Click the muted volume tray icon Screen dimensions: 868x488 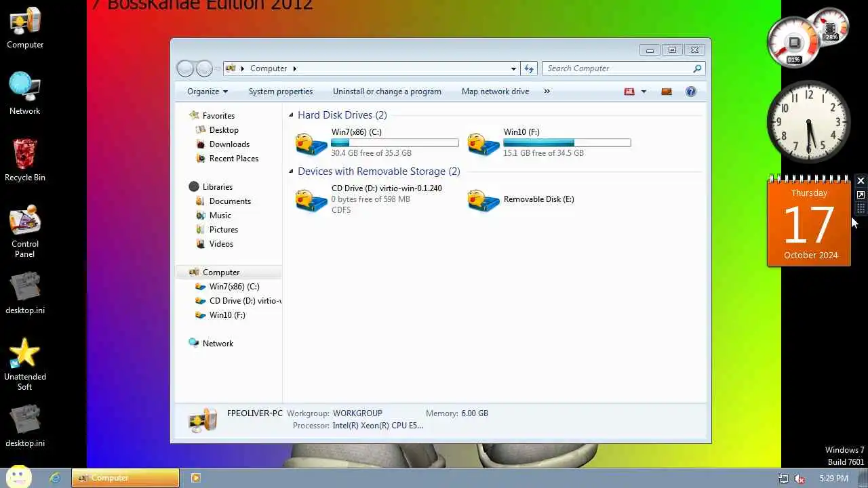[800, 479]
